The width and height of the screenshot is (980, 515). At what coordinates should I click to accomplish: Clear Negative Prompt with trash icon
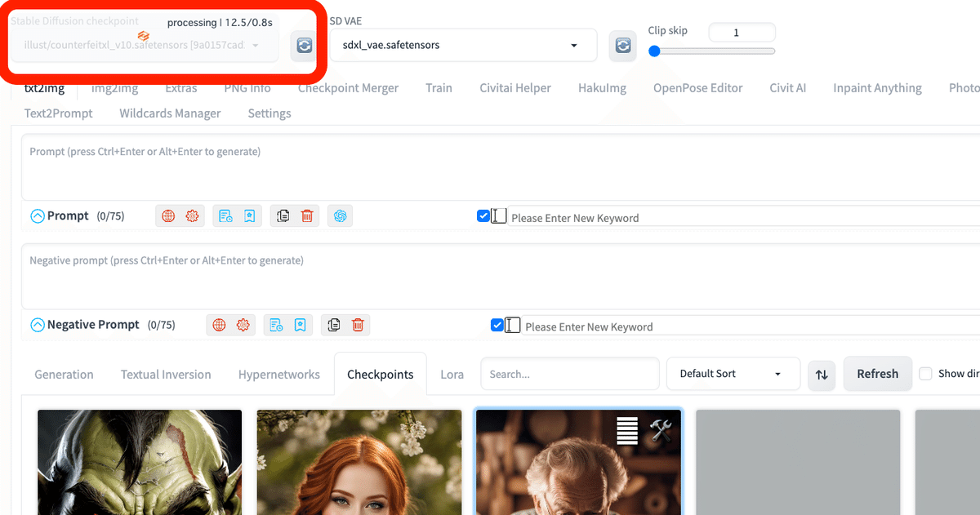tap(358, 325)
